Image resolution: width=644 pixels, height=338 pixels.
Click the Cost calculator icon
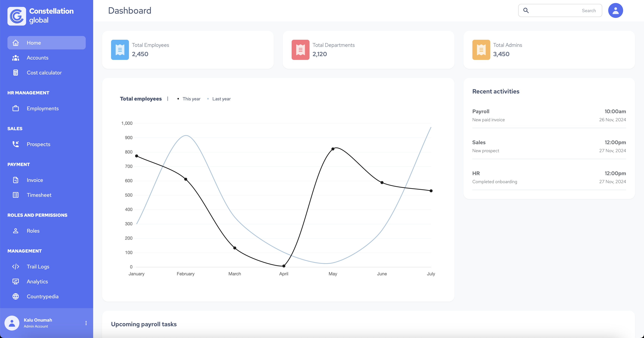pos(15,73)
